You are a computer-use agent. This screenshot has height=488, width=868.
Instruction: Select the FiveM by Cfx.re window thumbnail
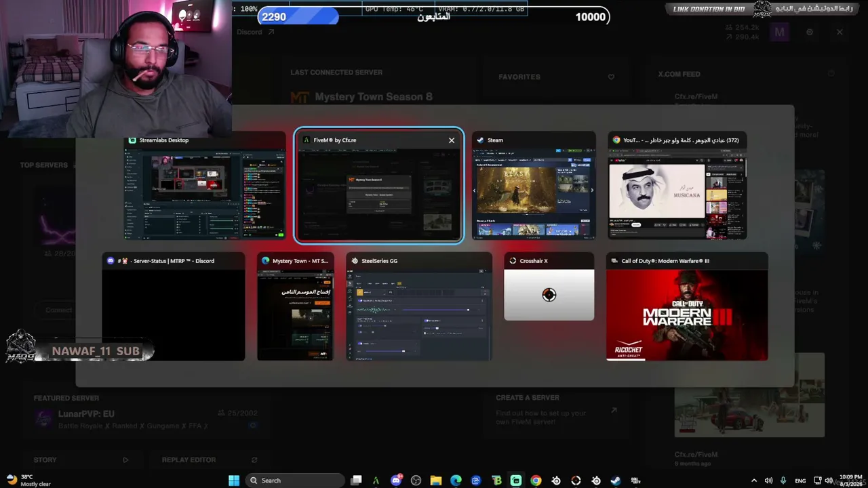(379, 186)
